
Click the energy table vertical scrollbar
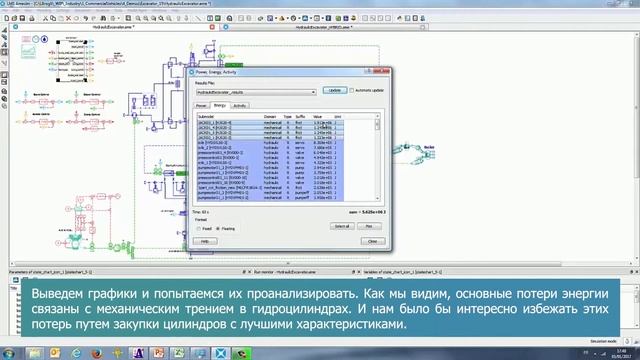click(377, 157)
